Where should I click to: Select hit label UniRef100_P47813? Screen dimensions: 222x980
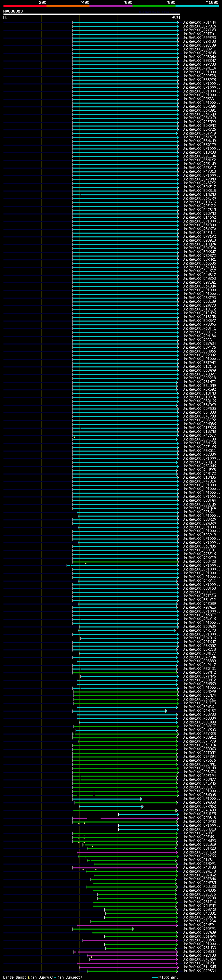point(199,172)
